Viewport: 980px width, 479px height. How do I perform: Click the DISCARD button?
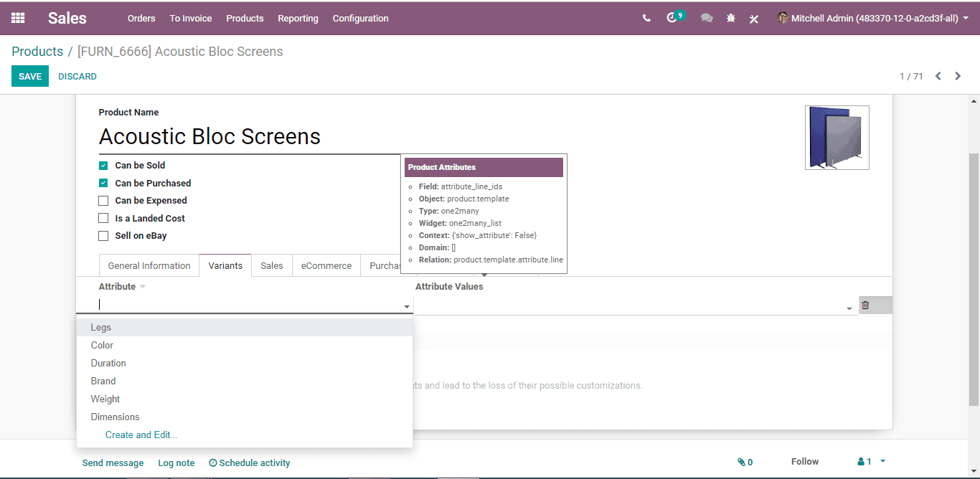[77, 76]
